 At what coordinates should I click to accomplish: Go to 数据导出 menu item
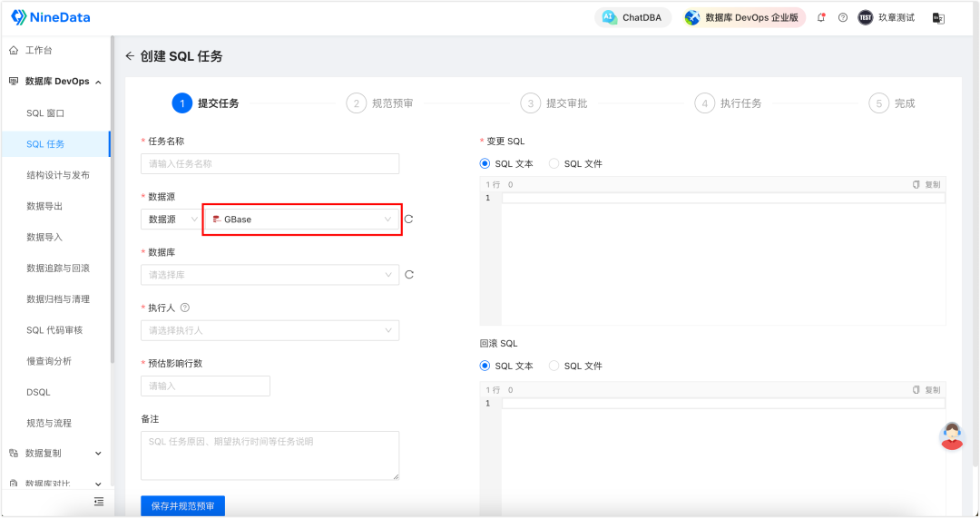(x=44, y=206)
